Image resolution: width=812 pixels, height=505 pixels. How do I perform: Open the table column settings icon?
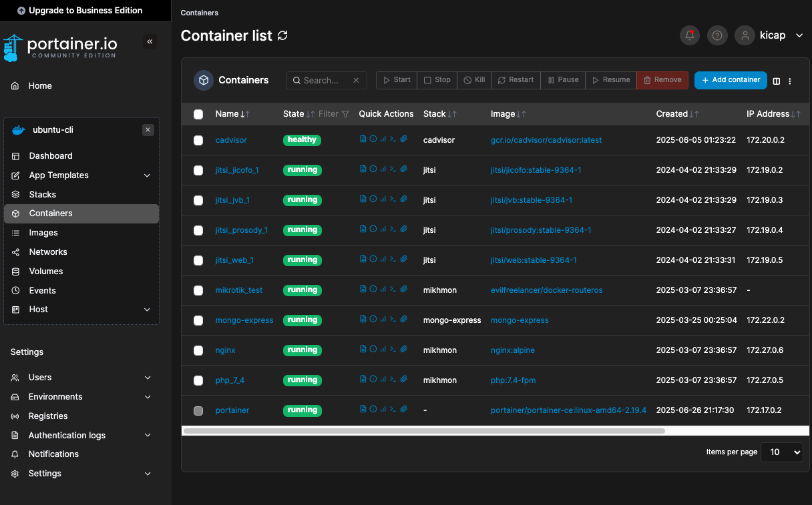[x=777, y=81]
